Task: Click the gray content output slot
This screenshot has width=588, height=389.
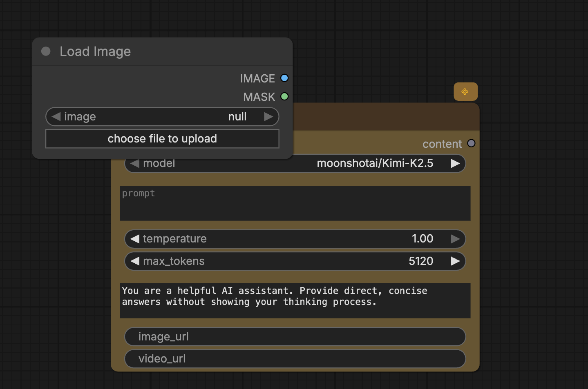Action: (x=471, y=143)
